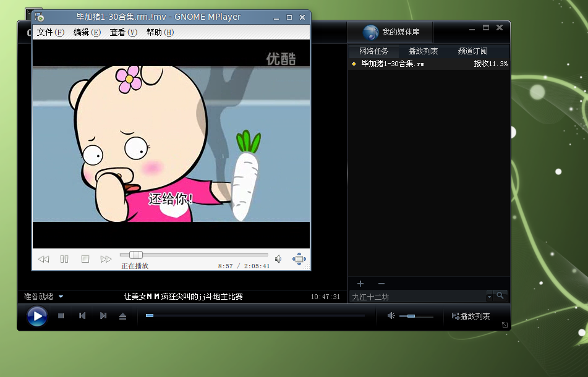Maximize the dark media player window
Screen dimensions: 588x377
[x=485, y=28]
